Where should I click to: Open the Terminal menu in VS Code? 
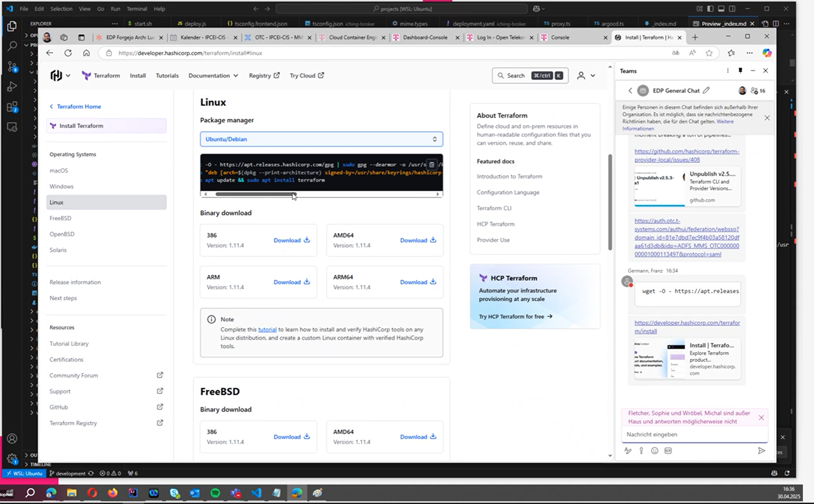click(137, 8)
